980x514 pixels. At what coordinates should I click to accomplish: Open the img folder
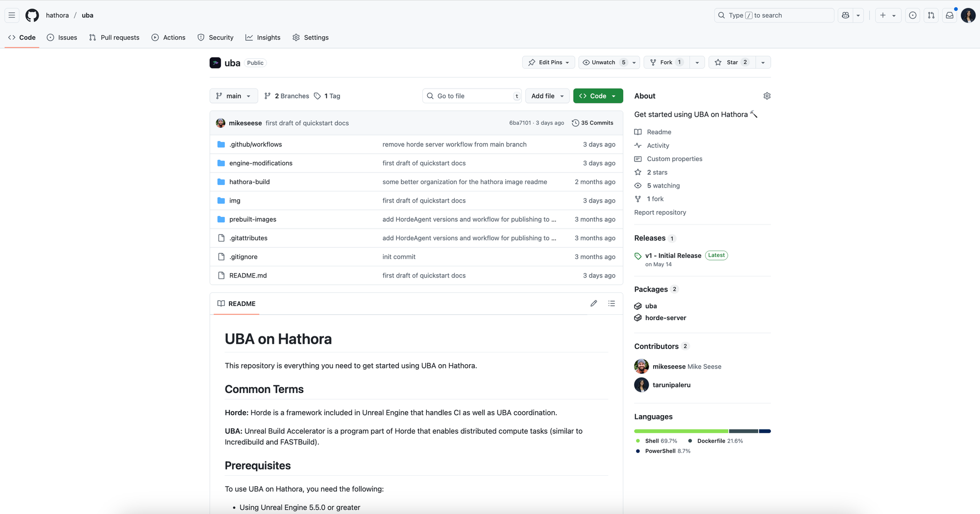(x=235, y=201)
